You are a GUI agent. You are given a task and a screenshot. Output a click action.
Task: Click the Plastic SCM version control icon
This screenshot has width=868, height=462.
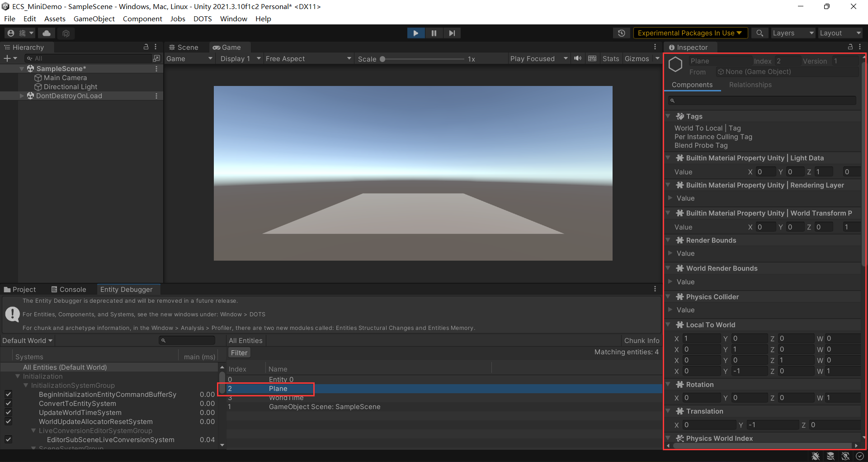coord(66,33)
